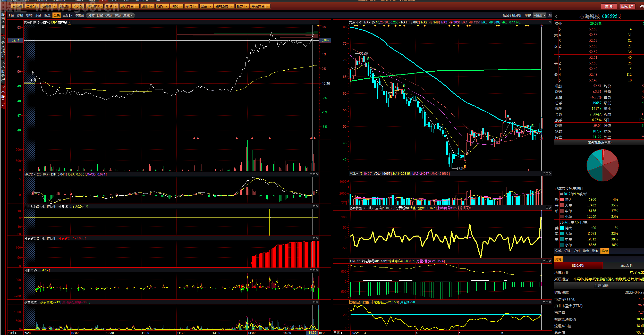The width and height of the screenshot is (644, 335).
Task: Close the 多空能量 pane
Action: pos(317,302)
